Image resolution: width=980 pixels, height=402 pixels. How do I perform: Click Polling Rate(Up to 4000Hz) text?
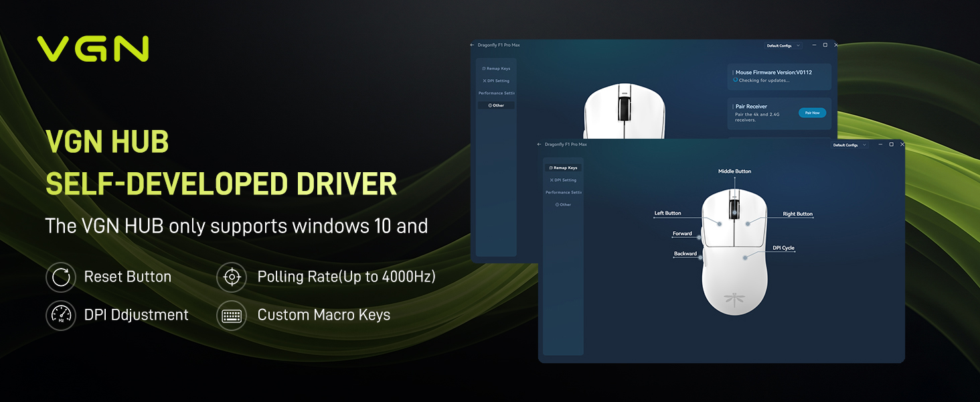347,277
